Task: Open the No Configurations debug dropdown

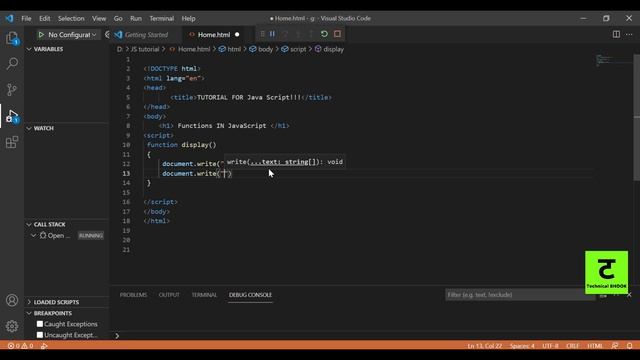Action: click(x=72, y=35)
